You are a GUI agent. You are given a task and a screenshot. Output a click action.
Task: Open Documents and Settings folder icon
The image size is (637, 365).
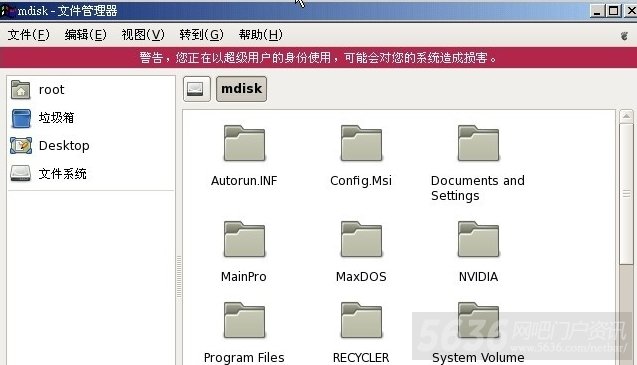[x=478, y=143]
